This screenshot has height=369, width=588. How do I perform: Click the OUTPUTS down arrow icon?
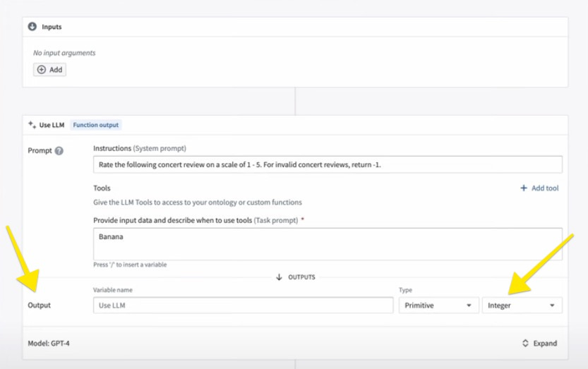coord(279,277)
